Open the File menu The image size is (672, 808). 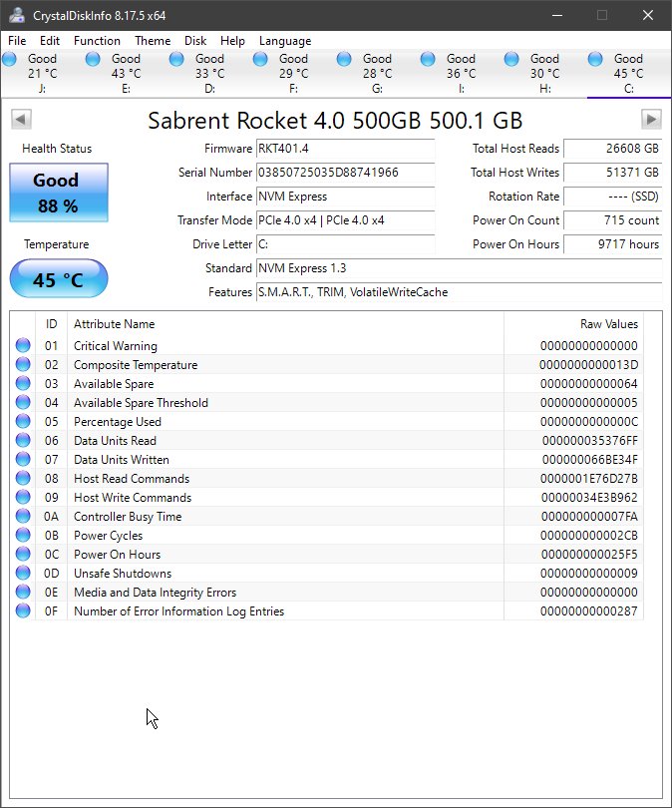[17, 41]
